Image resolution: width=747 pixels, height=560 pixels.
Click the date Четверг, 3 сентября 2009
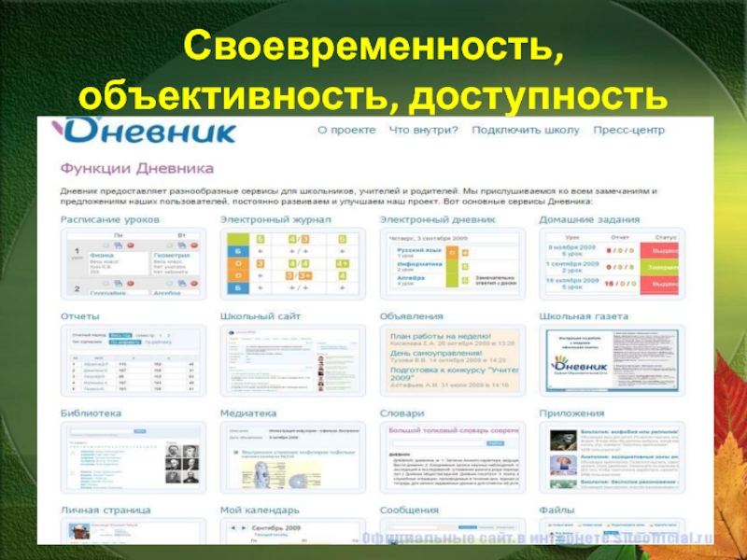[429, 238]
